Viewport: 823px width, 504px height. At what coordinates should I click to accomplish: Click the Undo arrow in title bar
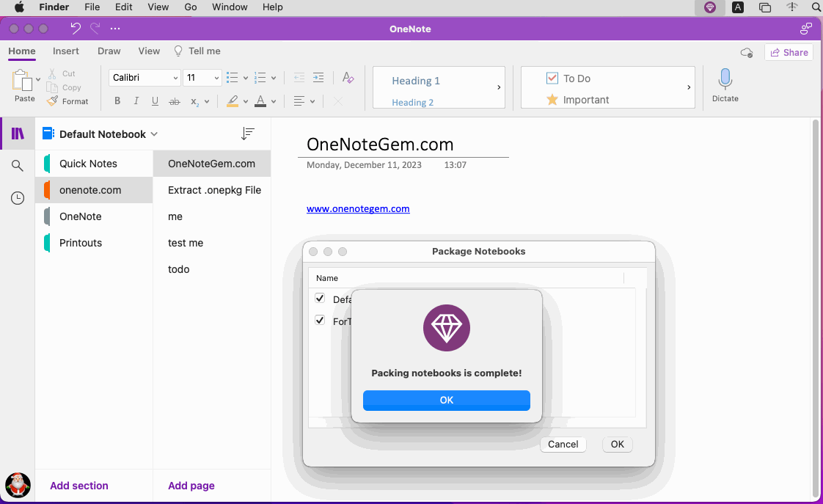click(76, 29)
